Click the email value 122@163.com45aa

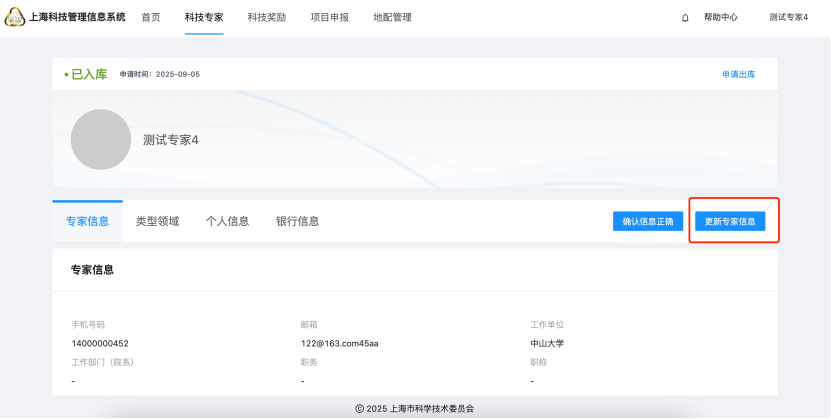click(339, 343)
